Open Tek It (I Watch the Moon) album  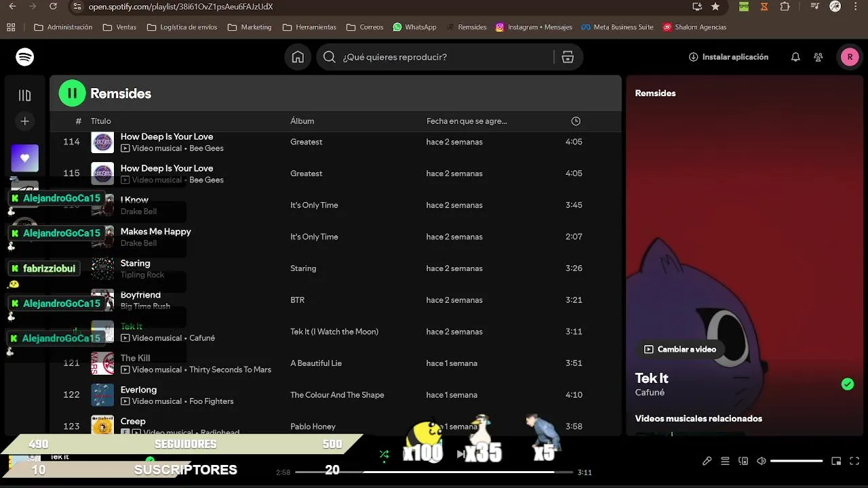coord(334,332)
